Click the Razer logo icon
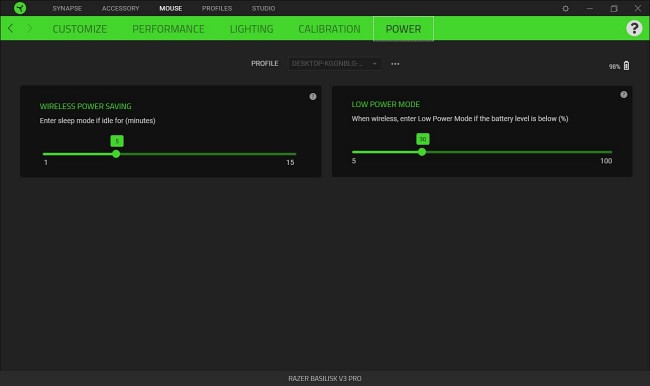This screenshot has width=650, height=386. [19, 8]
